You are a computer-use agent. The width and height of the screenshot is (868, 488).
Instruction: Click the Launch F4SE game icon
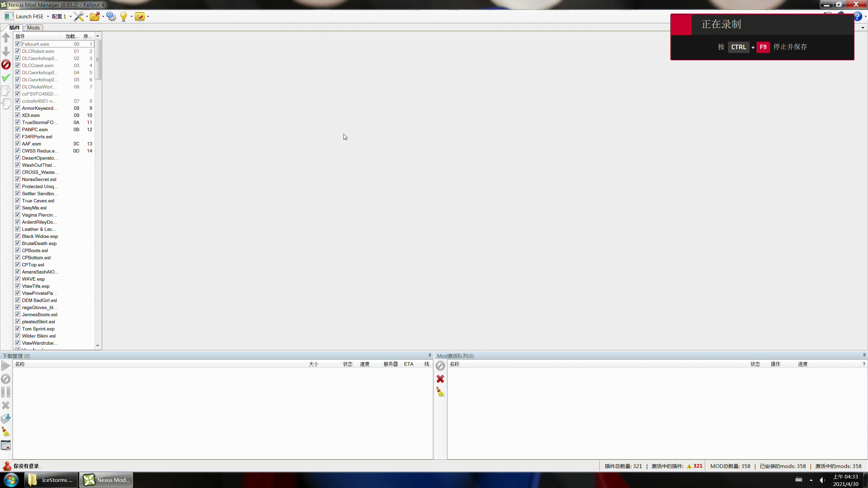[9, 16]
